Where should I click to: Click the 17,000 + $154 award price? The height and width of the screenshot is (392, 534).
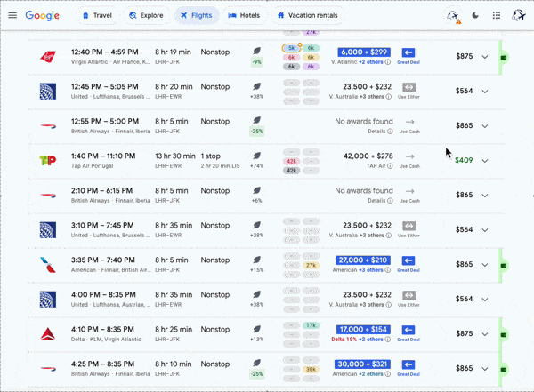pos(363,330)
